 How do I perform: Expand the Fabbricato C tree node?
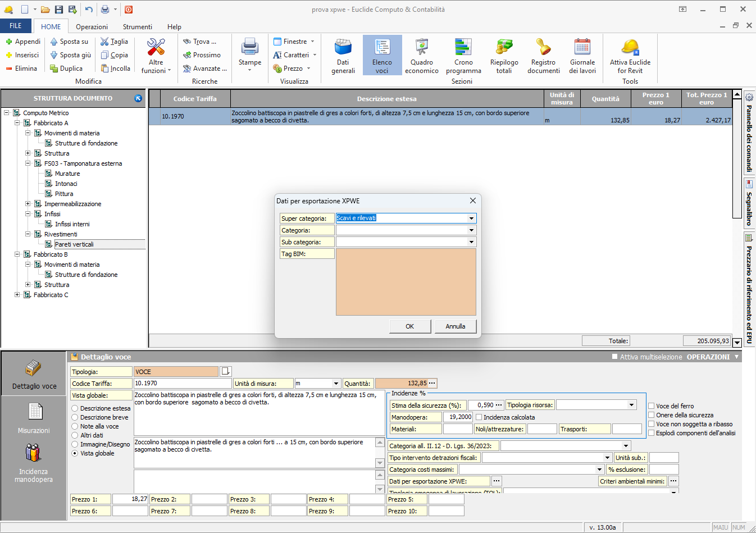coord(17,295)
